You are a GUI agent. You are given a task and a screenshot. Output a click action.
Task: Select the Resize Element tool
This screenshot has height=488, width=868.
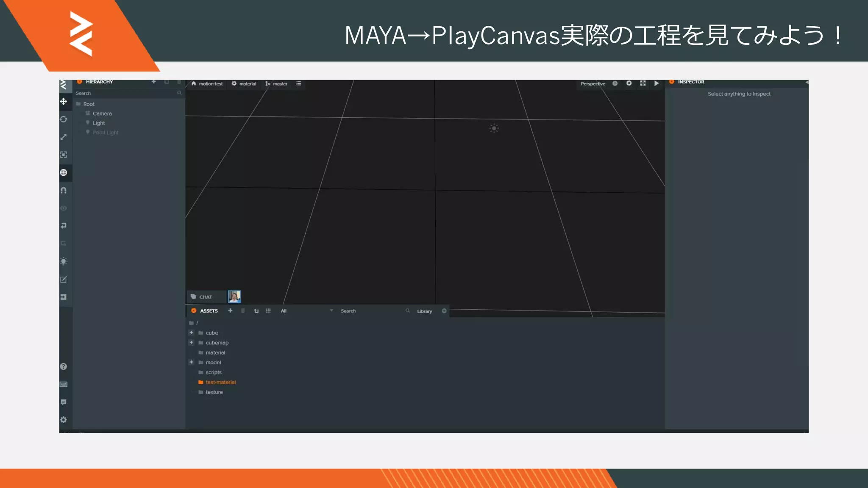point(64,155)
